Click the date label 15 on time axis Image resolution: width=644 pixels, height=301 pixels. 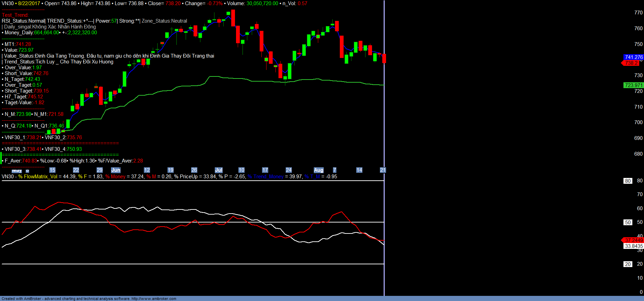pos(52,170)
